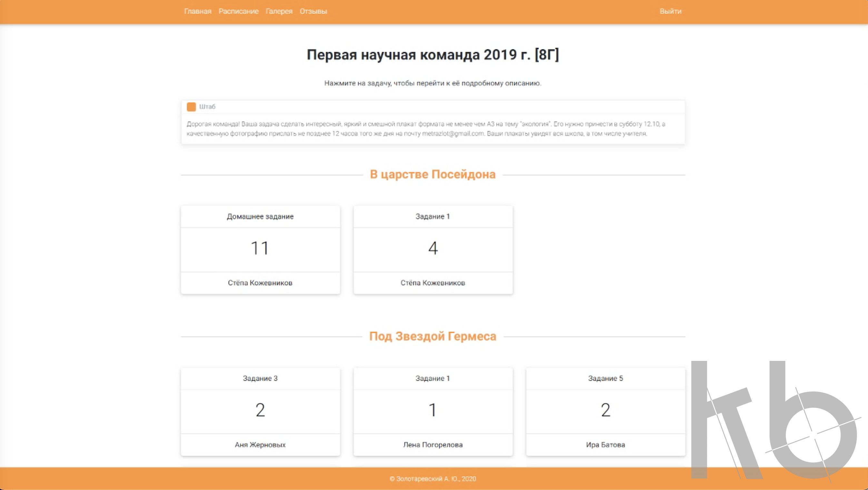
Task: Click the orange Штаб square icon
Action: tap(191, 107)
